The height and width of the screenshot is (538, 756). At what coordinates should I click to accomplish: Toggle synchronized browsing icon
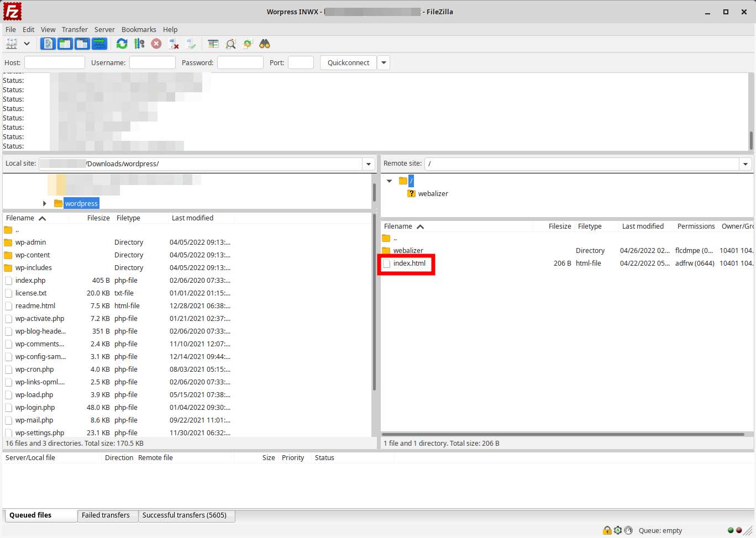point(248,44)
